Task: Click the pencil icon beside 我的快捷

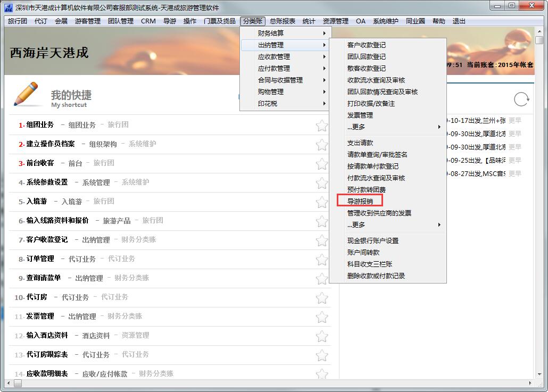Action: click(27, 95)
